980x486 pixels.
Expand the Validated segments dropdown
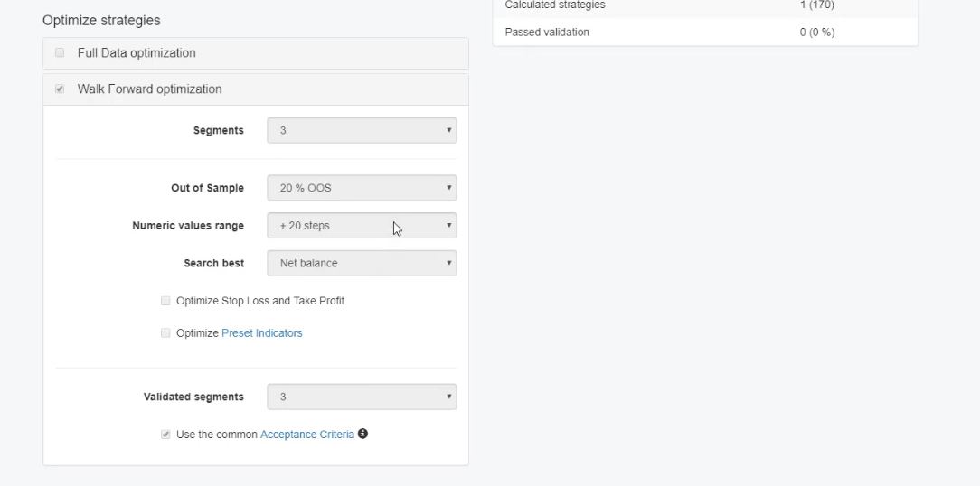pyautogui.click(x=362, y=397)
